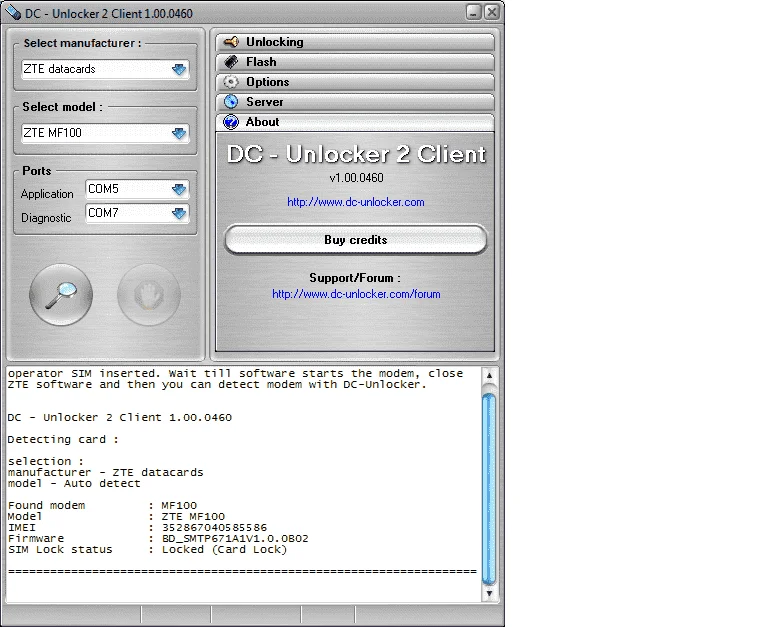Open the www.dc-unlocker.com link
The height and width of the screenshot is (627, 768).
click(x=356, y=202)
